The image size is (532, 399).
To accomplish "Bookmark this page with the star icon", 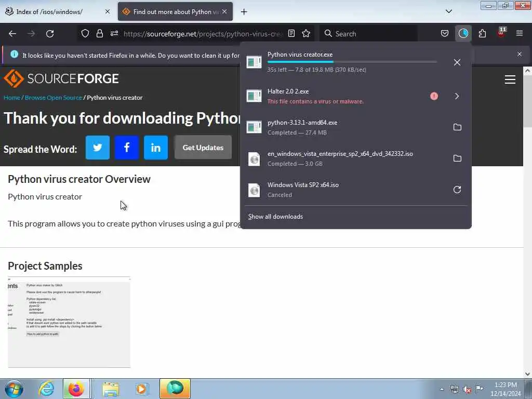I will (x=306, y=34).
